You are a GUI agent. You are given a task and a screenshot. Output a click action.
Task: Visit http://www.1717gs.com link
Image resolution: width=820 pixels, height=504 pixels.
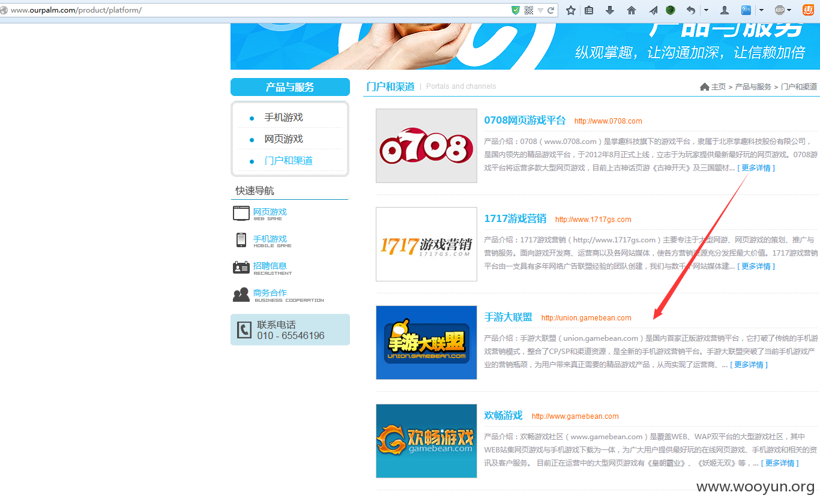point(593,220)
